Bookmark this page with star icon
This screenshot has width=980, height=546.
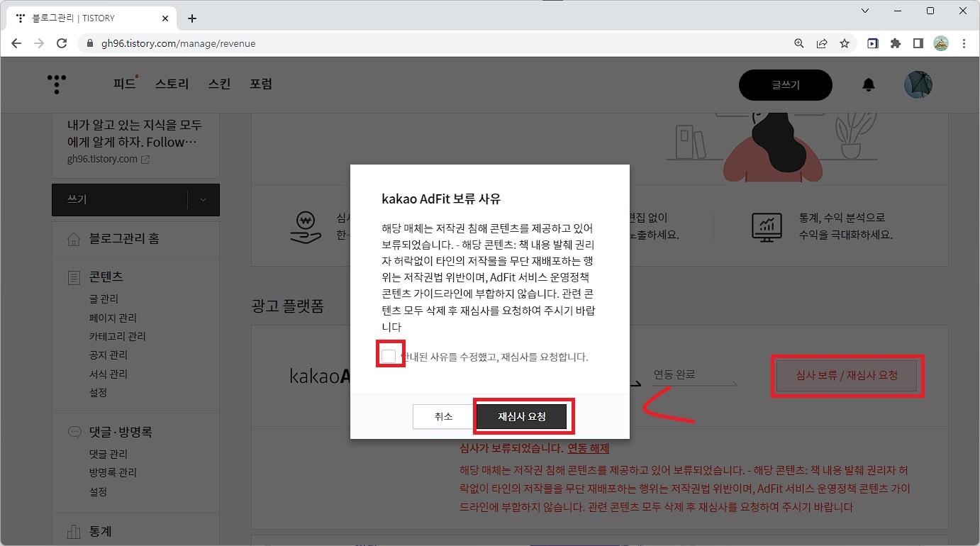[x=845, y=43]
